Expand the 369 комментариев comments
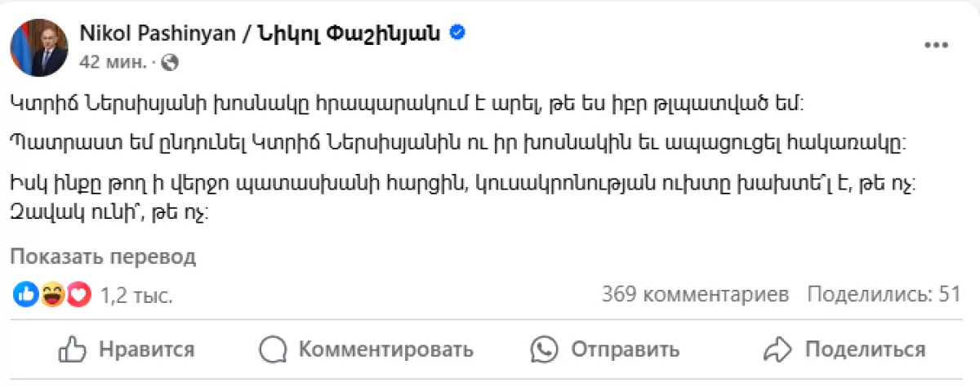Viewport: 980px width, 387px height. click(x=696, y=294)
